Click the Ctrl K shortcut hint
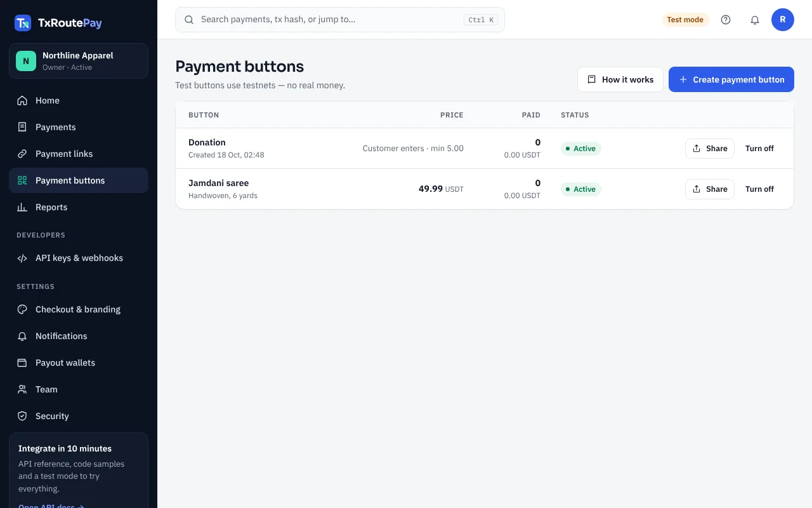This screenshot has height=508, width=812. [x=481, y=20]
